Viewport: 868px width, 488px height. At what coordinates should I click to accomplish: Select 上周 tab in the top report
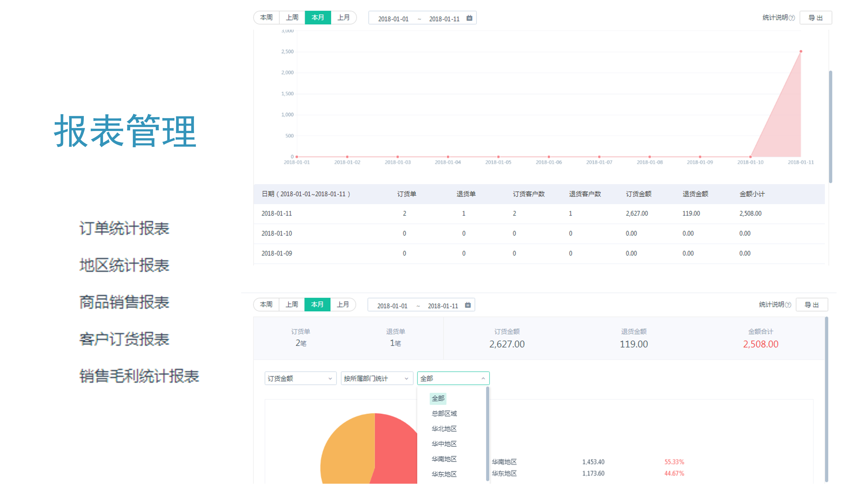pos(292,18)
